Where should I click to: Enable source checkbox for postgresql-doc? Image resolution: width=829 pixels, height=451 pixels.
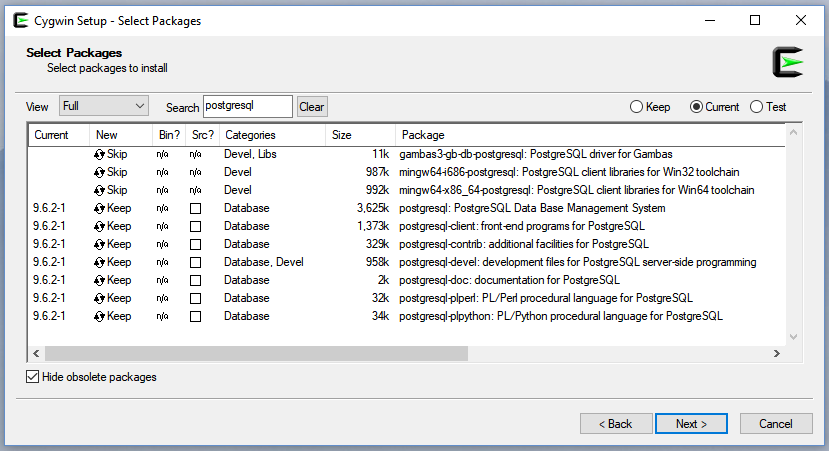[x=196, y=280]
